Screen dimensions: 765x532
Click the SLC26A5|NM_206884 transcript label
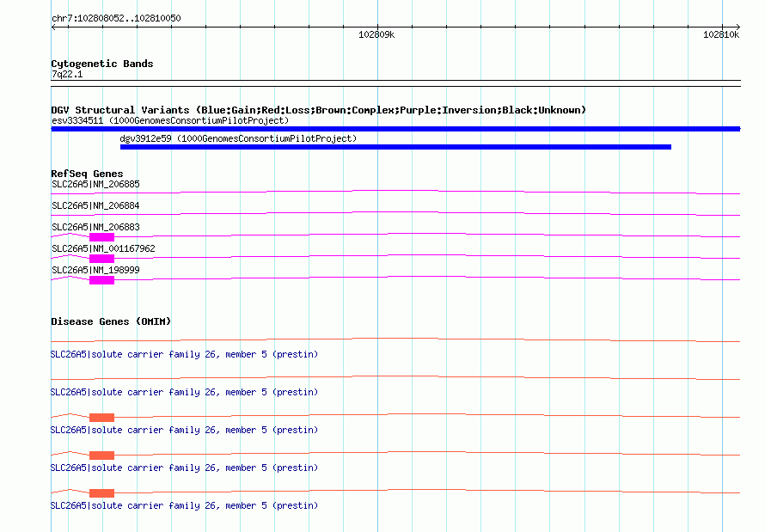point(95,205)
